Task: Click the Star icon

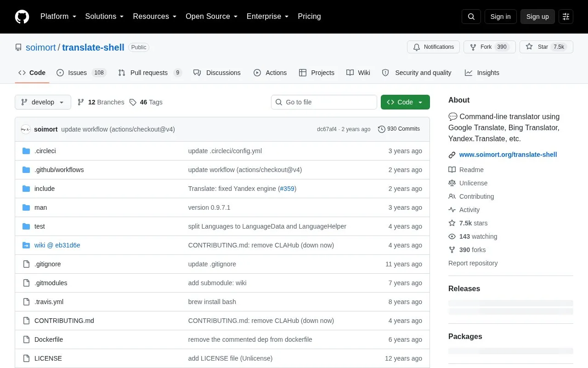Action: pyautogui.click(x=529, y=47)
